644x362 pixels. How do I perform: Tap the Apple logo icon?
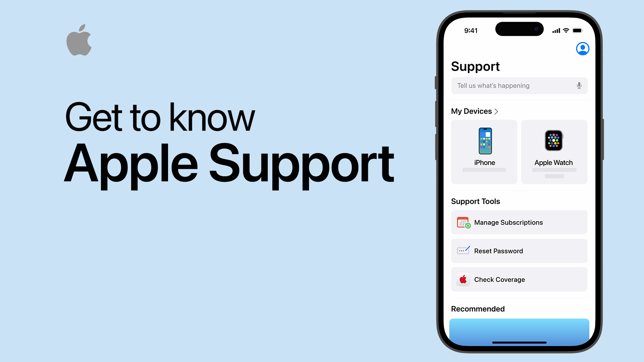click(79, 43)
